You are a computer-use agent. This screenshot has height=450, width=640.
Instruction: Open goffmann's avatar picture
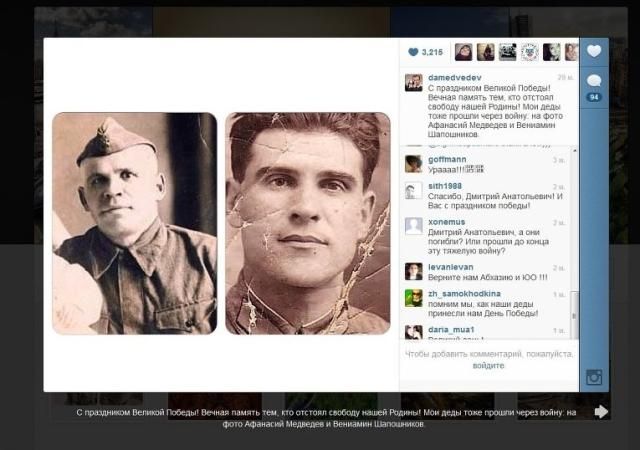[x=413, y=164]
